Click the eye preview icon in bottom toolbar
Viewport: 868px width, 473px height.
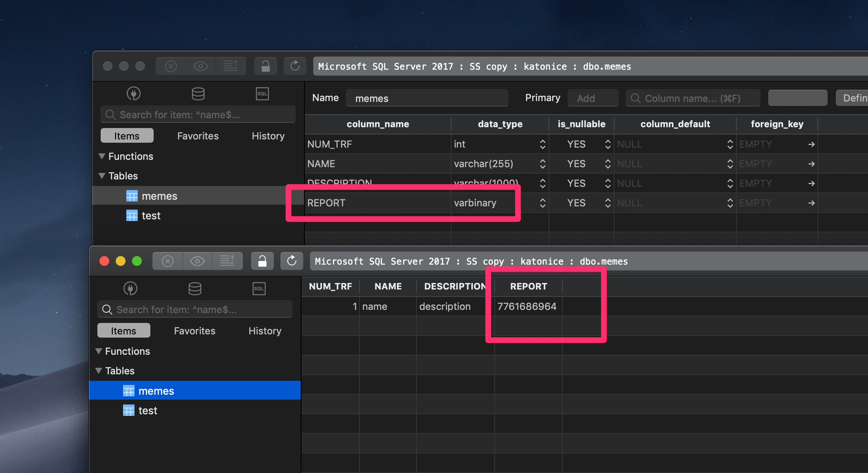[197, 261]
